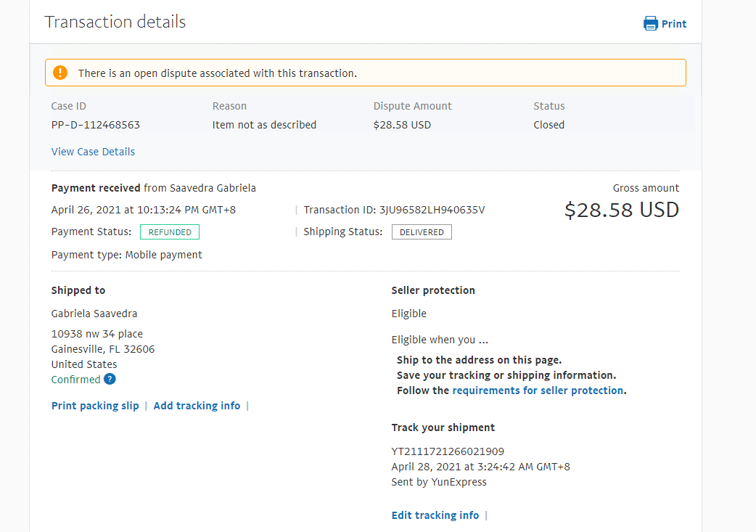Click the REFUNDED payment status badge
Viewport: 756px width, 532px height.
(x=170, y=232)
